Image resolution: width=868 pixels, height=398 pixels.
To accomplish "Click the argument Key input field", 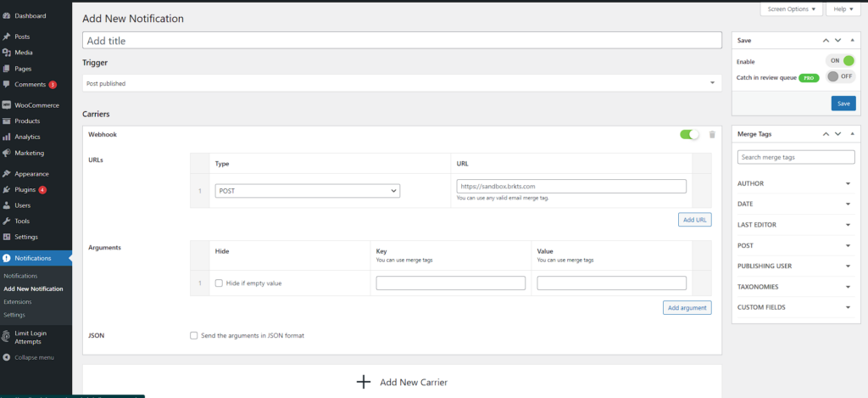I will tap(451, 283).
